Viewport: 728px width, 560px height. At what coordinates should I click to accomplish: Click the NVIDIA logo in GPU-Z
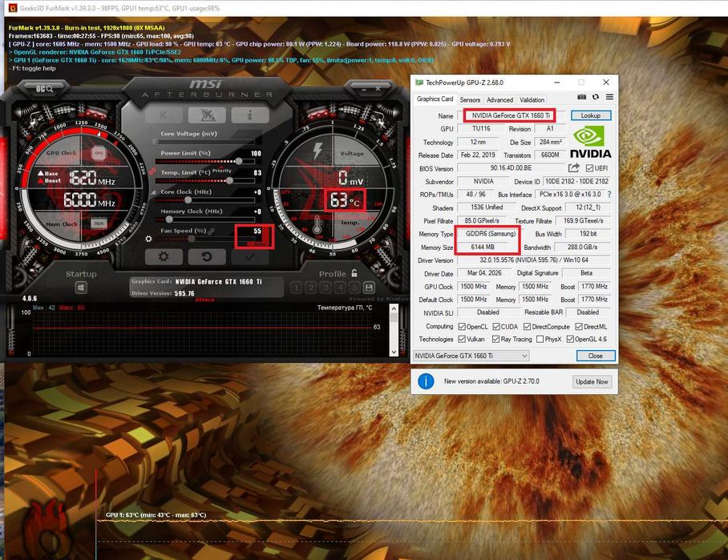(590, 143)
